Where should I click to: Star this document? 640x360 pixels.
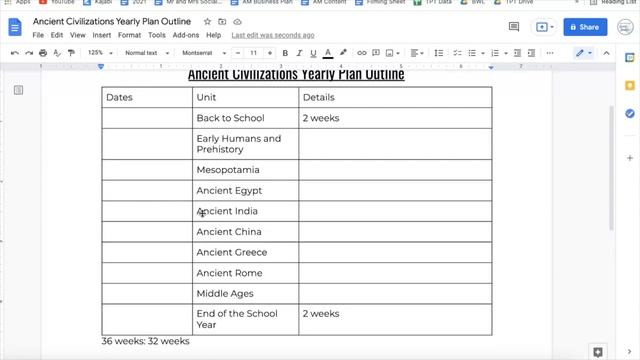[207, 22]
